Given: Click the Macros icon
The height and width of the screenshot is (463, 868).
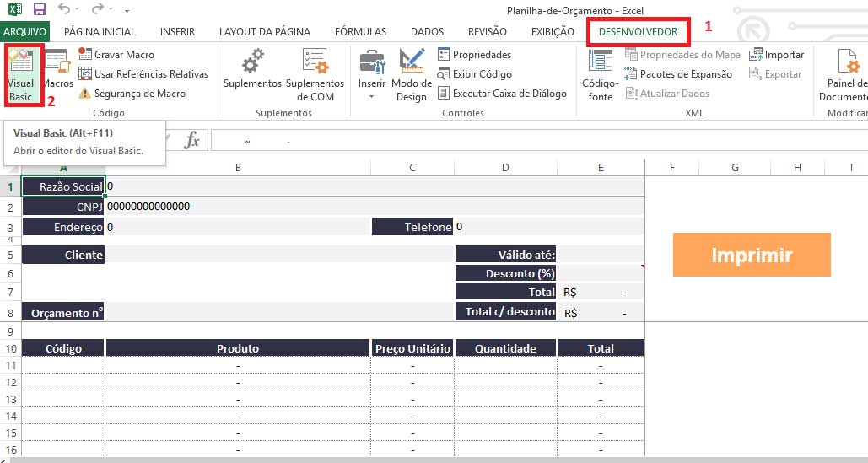Looking at the screenshot, I should tap(57, 70).
